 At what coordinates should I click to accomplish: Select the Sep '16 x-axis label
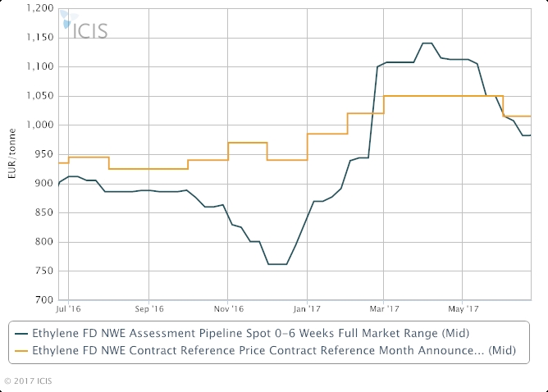pos(148,309)
